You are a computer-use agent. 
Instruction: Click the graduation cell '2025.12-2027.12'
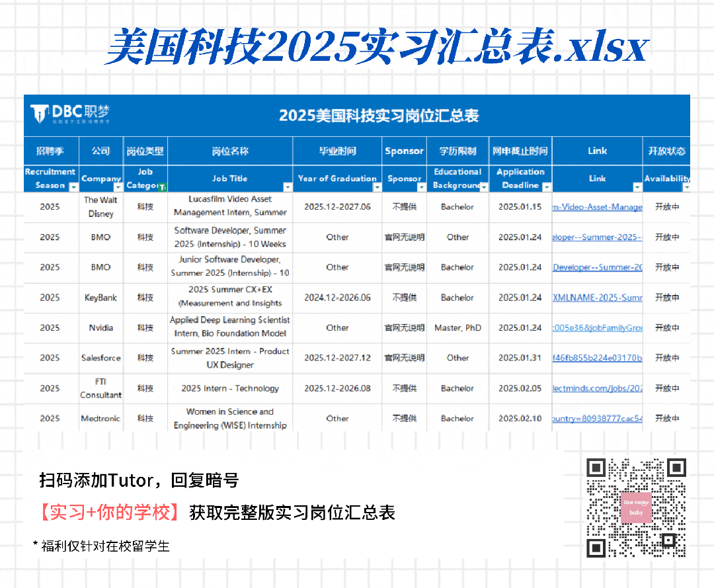pyautogui.click(x=337, y=358)
